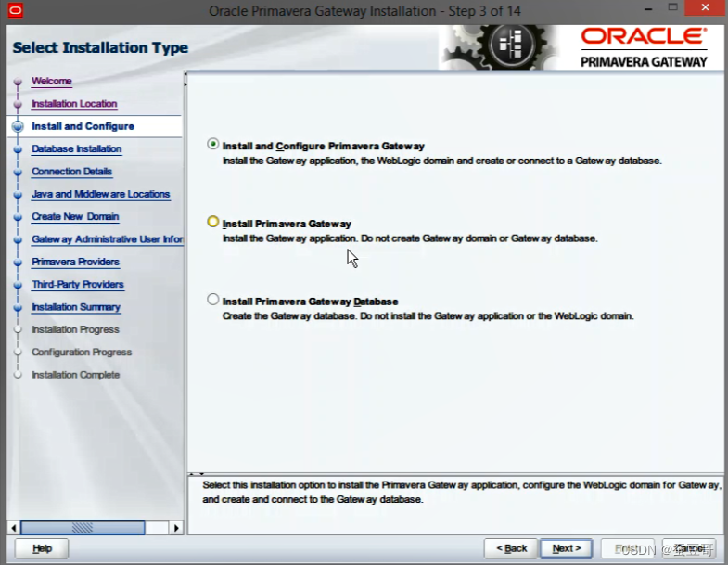The width and height of the screenshot is (728, 565).
Task: Click the Configuration Progress step text
Action: [x=82, y=353]
